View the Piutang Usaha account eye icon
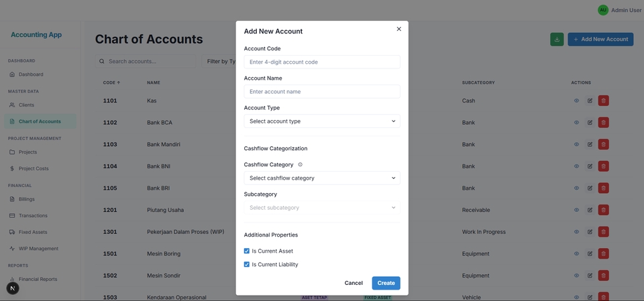644x301 pixels. [577, 210]
